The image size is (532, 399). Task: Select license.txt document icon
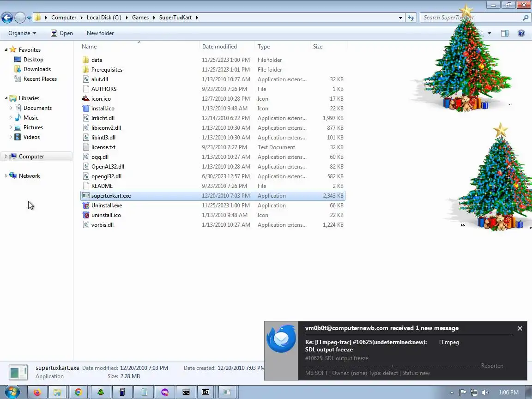[86, 147]
